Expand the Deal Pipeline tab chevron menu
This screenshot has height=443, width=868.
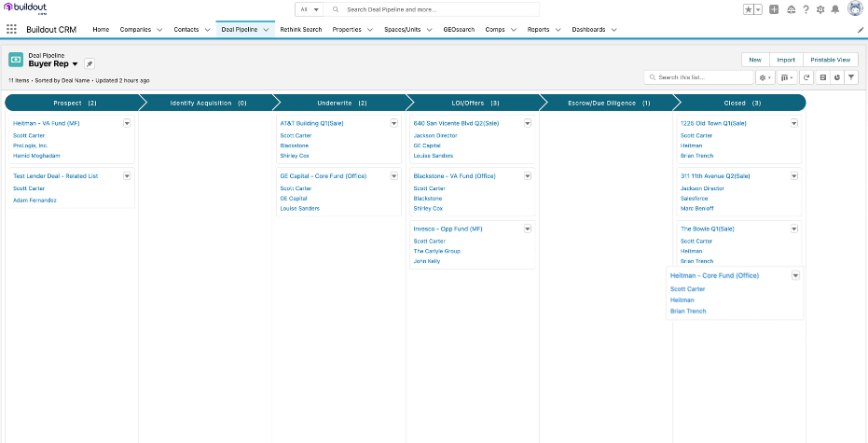[266, 30]
